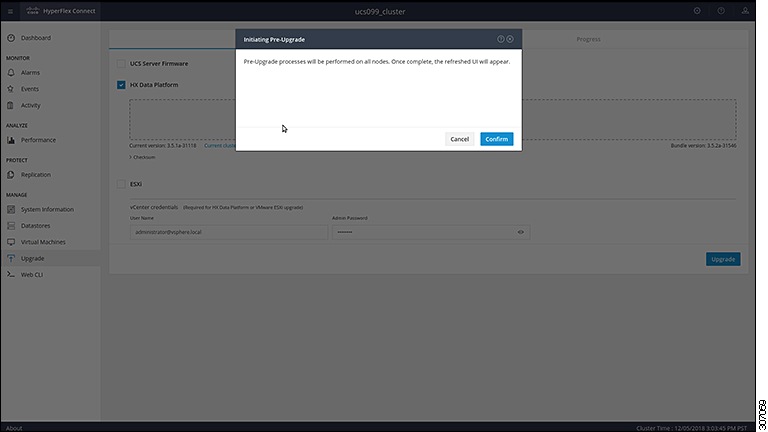Image resolution: width=768 pixels, height=432 pixels.
Task: Click the Datastores icon
Action: coord(11,226)
